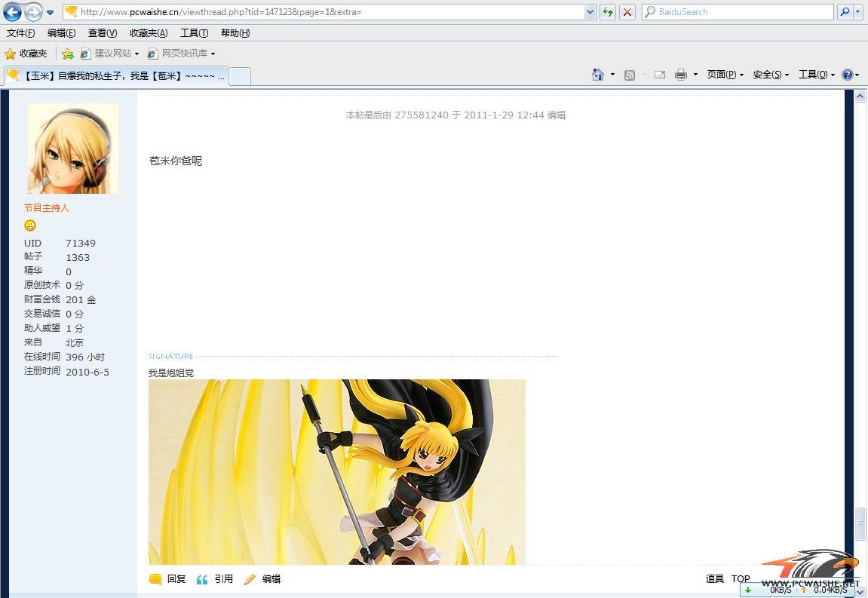868x598 pixels.
Task: Open the 文件(F) menu
Action: coord(20,33)
